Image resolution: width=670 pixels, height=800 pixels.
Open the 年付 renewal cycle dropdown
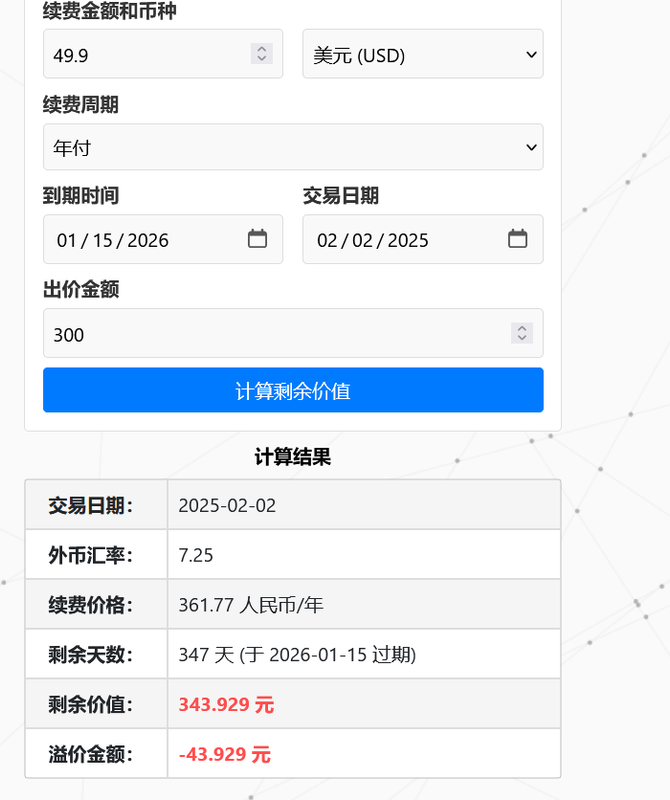click(x=293, y=147)
